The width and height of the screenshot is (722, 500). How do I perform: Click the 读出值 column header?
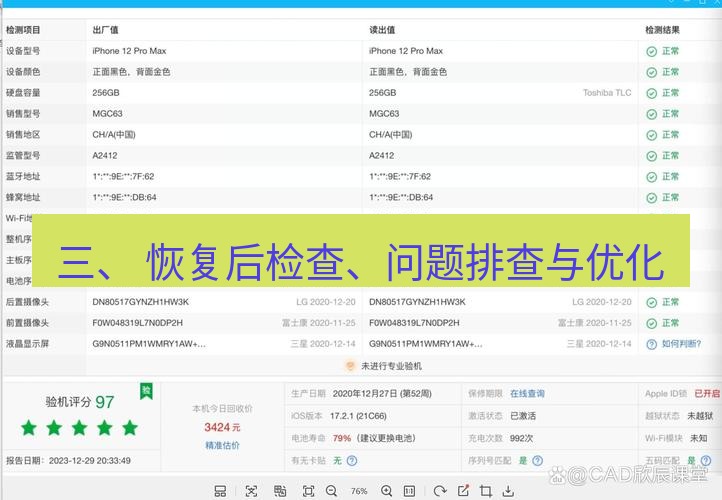click(382, 30)
